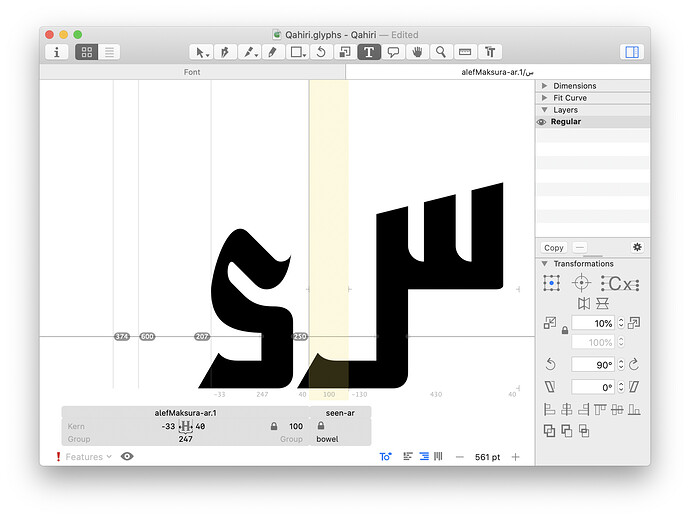The width and height of the screenshot is (690, 518).
Task: Rotate selection counterclockwise
Action: click(550, 364)
